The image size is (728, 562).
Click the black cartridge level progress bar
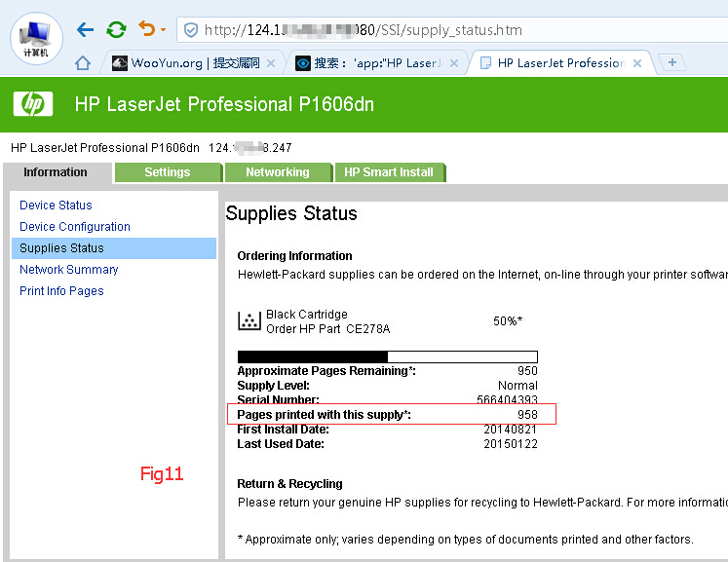[x=387, y=356]
